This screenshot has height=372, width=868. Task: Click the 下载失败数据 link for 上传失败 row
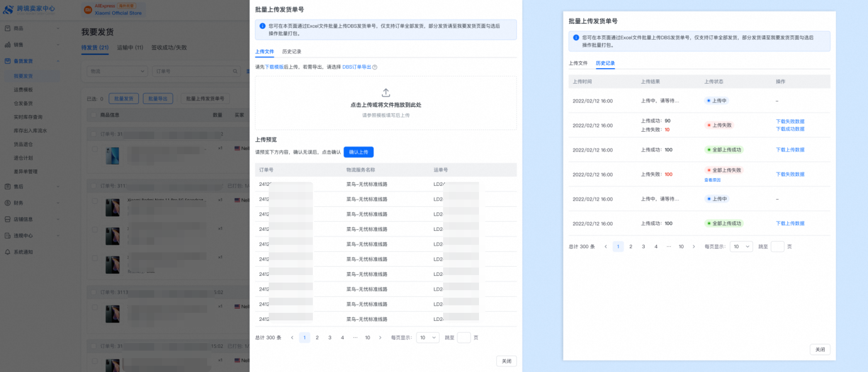point(790,121)
